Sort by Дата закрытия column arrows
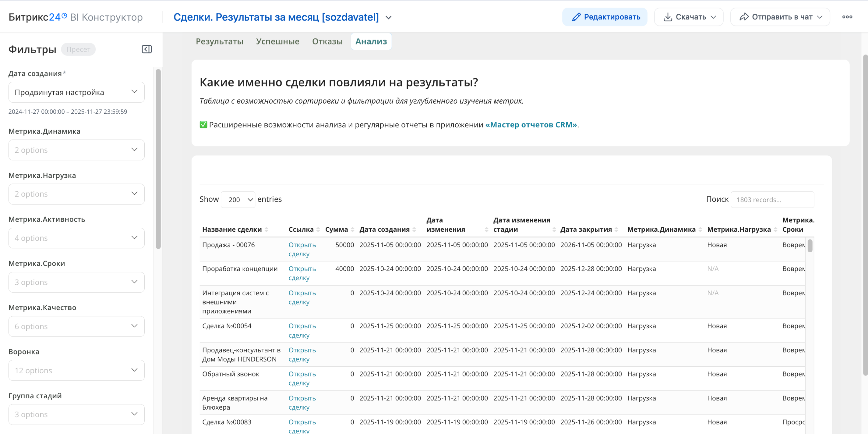The image size is (868, 434). tap(616, 229)
